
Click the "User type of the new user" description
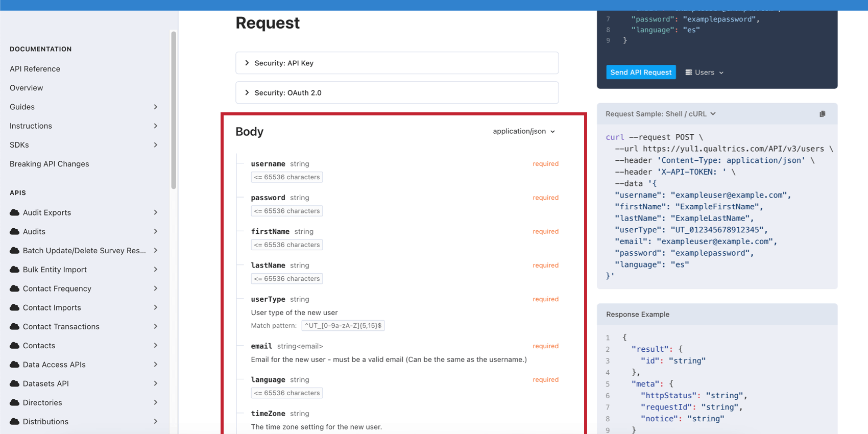point(294,312)
